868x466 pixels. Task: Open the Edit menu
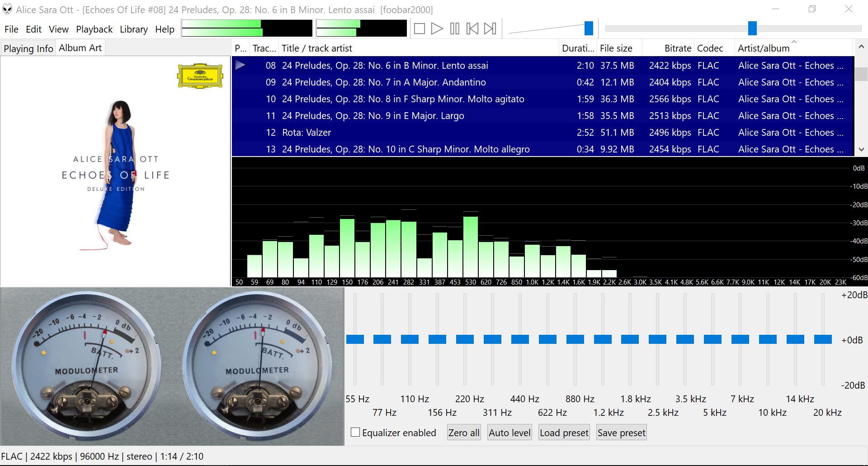tap(33, 29)
